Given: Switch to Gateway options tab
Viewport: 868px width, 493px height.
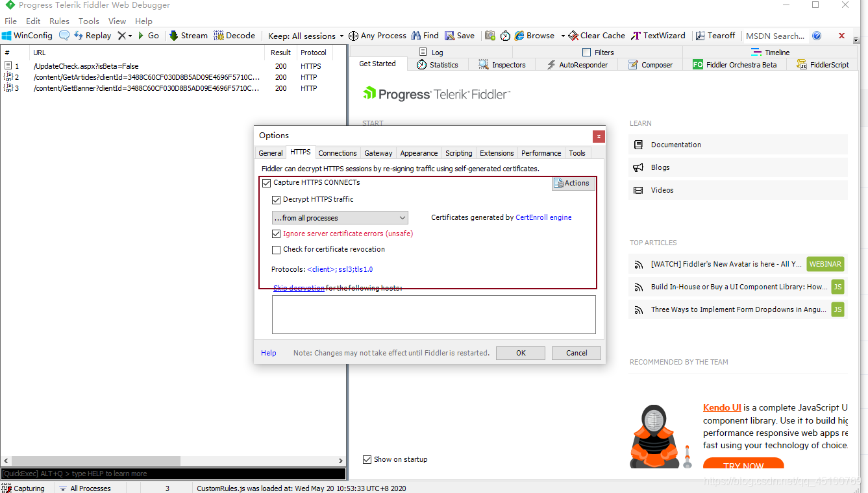Looking at the screenshot, I should click(378, 153).
